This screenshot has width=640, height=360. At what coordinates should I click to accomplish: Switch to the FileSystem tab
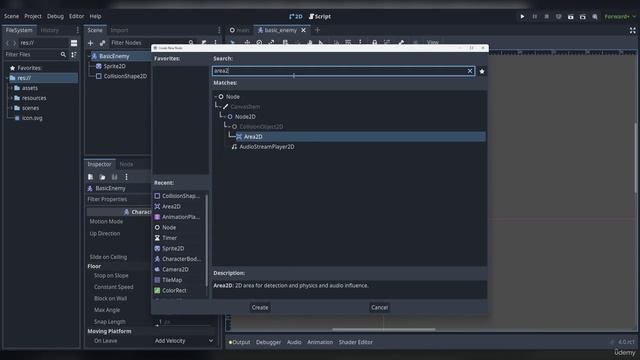[19, 30]
